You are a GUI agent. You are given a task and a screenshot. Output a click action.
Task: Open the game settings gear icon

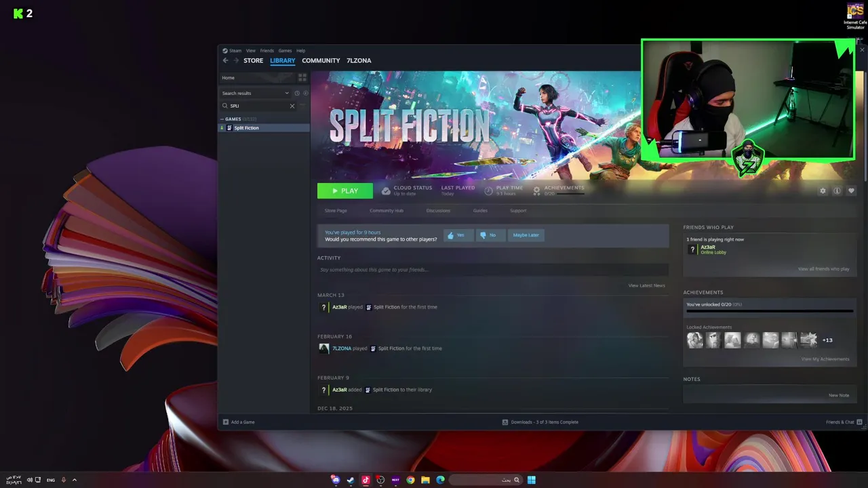tap(823, 191)
